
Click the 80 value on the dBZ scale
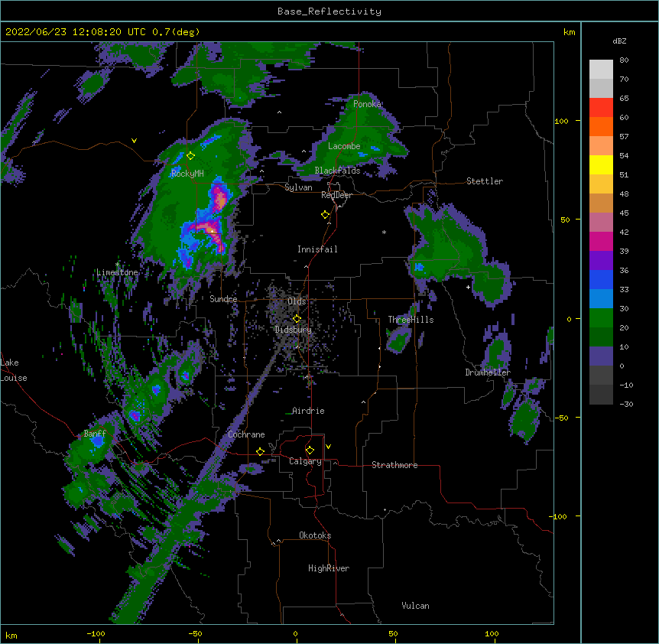click(624, 60)
